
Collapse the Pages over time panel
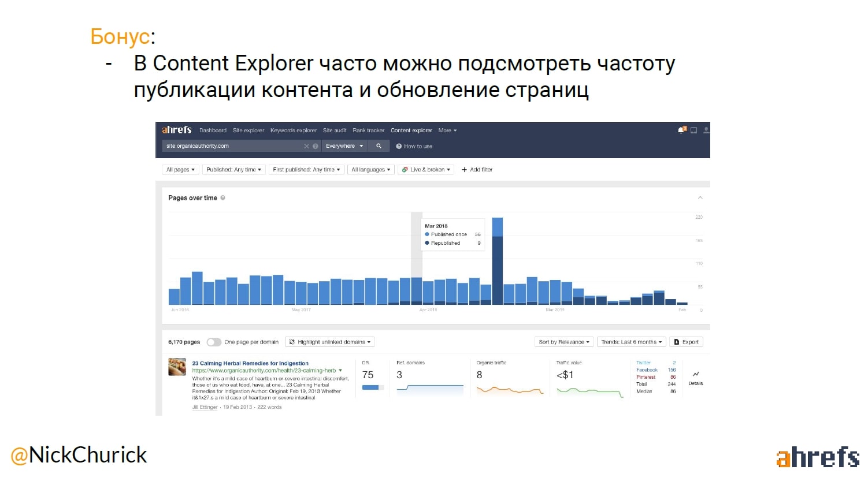point(700,197)
